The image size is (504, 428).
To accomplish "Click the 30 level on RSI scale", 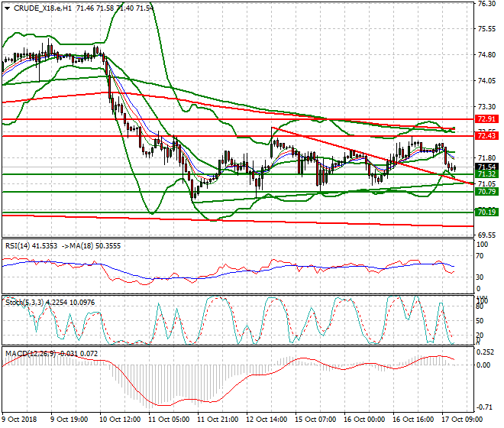I will (x=480, y=277).
